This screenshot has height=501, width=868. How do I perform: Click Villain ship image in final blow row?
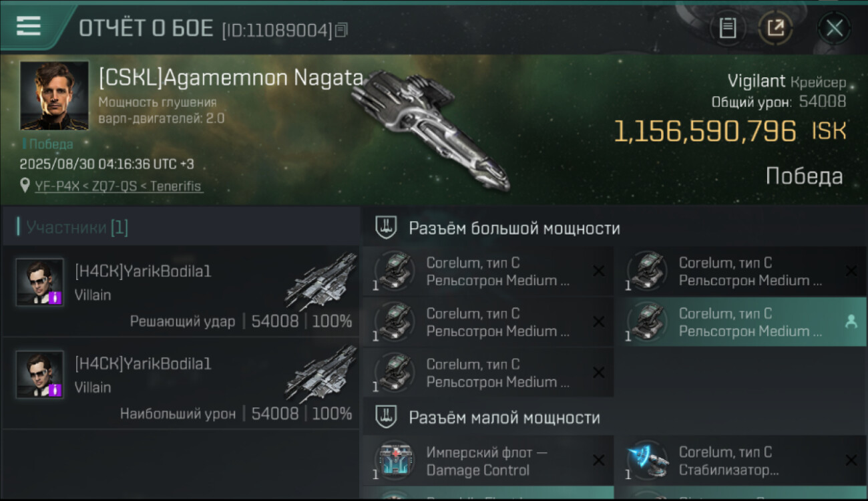pos(321,281)
